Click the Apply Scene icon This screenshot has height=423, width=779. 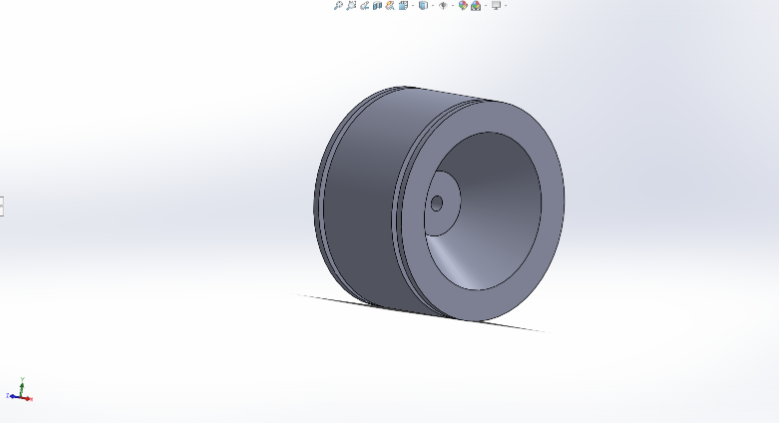coord(476,5)
